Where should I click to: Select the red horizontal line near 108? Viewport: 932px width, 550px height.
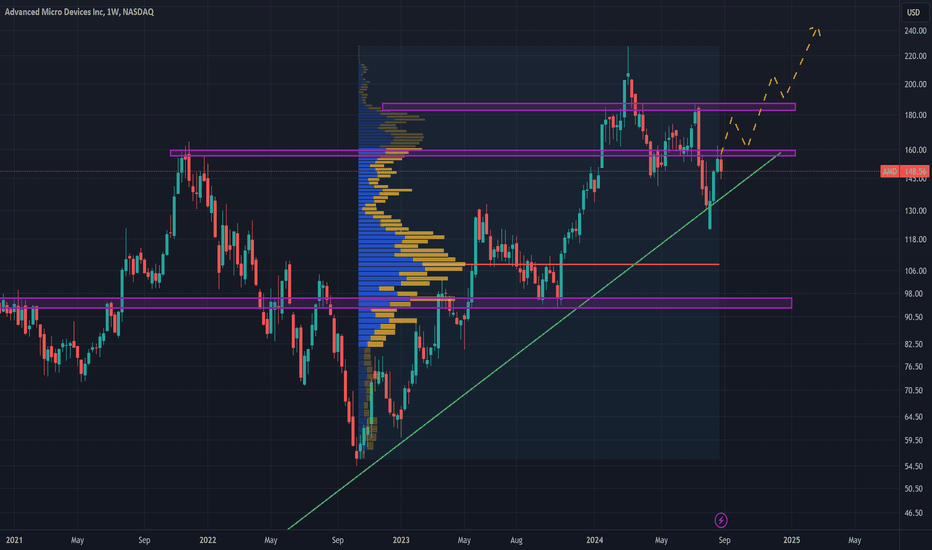tap(591, 264)
